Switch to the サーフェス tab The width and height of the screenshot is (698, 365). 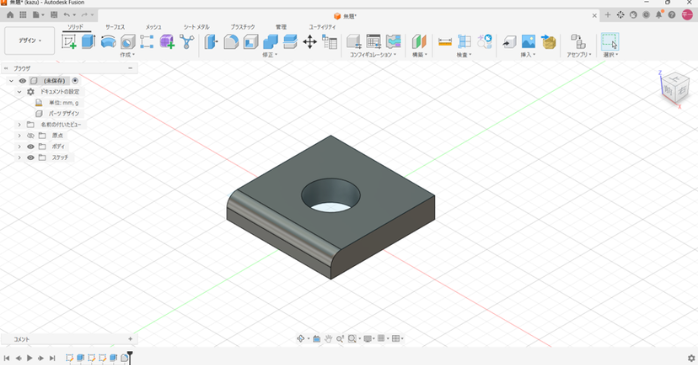115,27
